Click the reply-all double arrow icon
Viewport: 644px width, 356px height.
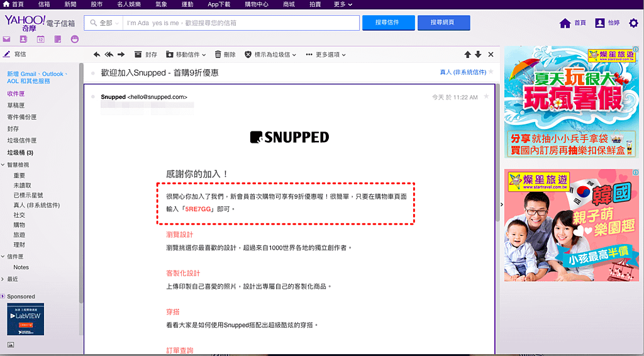109,55
